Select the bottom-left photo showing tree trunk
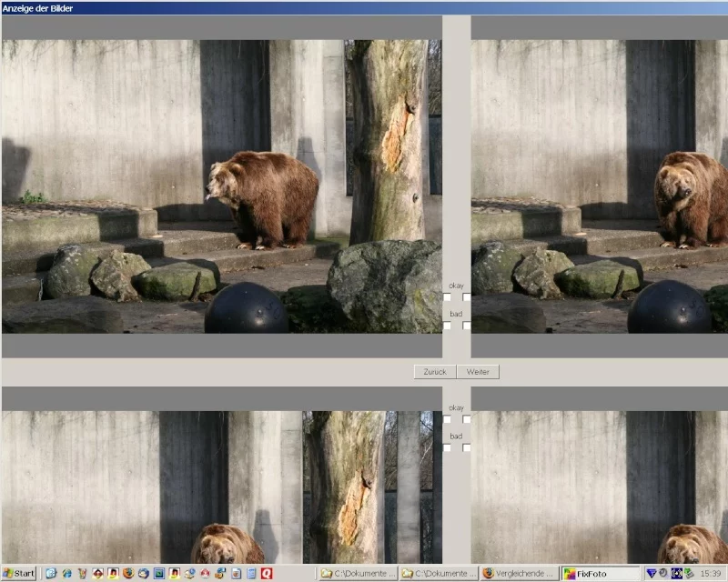Viewport: 728px width, 582px height. [x=222, y=487]
